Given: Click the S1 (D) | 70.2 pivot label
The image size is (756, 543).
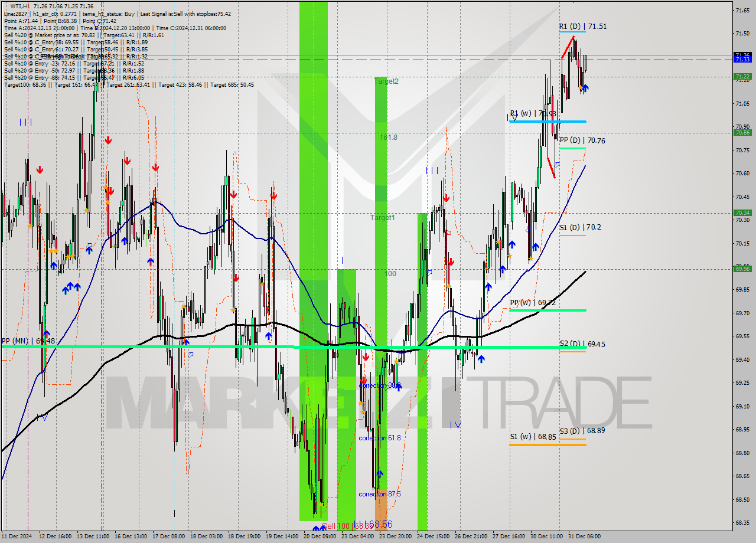Looking at the screenshot, I should click(581, 227).
